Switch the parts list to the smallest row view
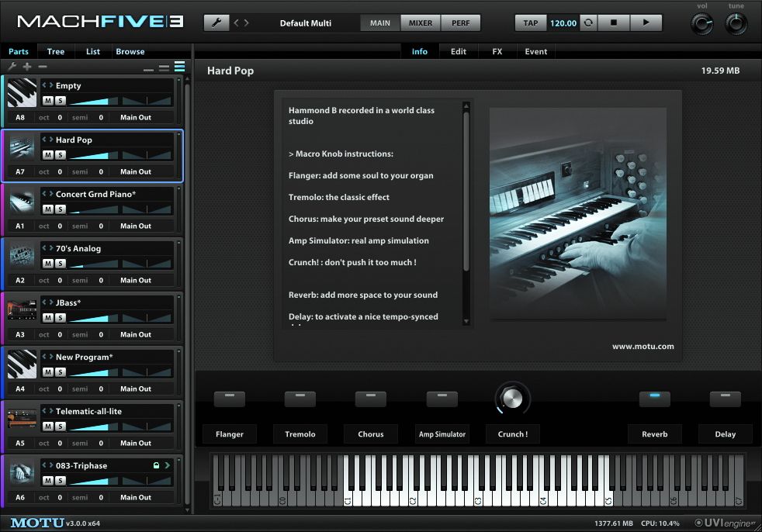The width and height of the screenshot is (762, 532). (x=149, y=70)
